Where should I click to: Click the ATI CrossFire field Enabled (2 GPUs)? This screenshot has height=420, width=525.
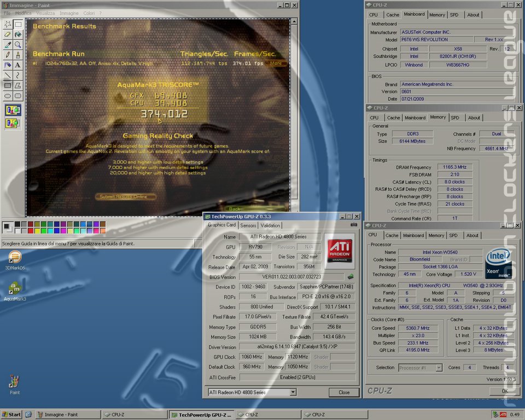(297, 377)
